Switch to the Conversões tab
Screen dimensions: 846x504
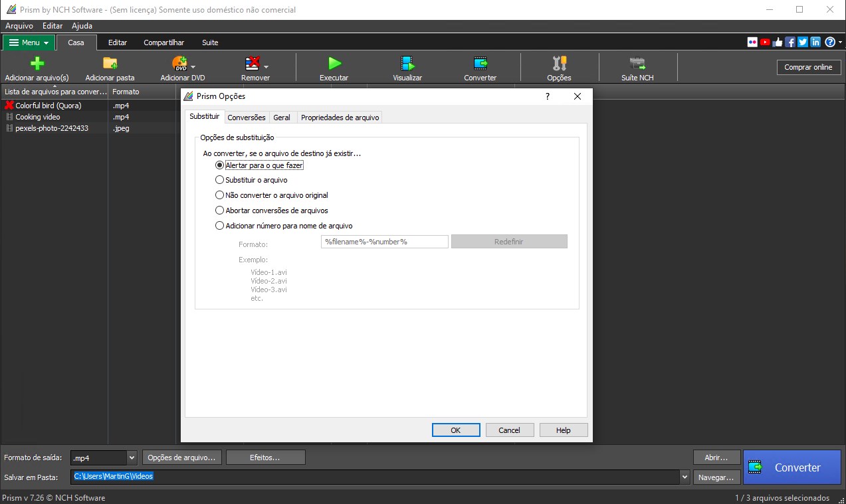pyautogui.click(x=247, y=118)
